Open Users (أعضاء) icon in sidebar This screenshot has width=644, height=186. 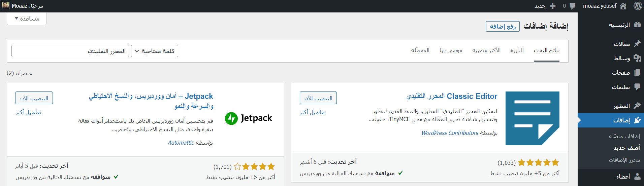(x=637, y=176)
